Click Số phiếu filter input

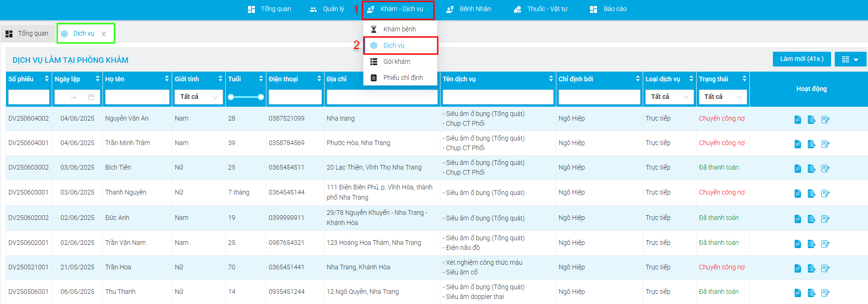coord(29,97)
